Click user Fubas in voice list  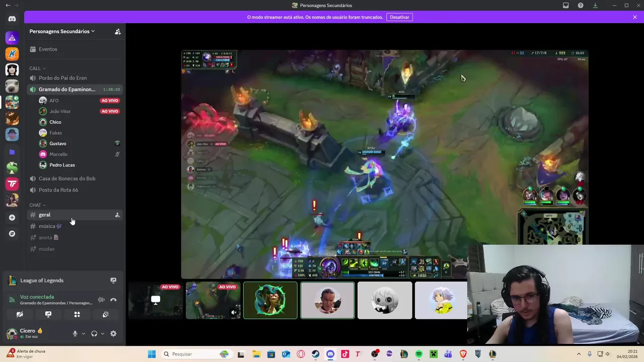click(79, 133)
